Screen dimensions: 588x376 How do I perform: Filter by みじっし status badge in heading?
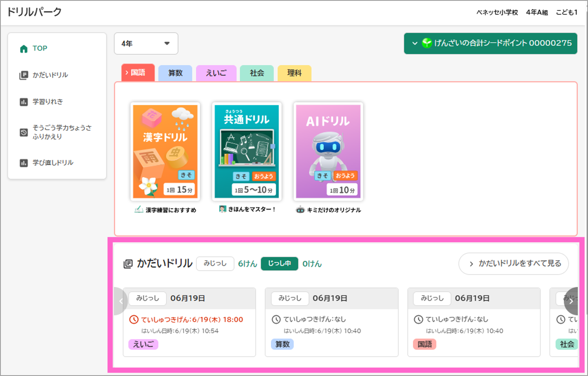(x=215, y=263)
